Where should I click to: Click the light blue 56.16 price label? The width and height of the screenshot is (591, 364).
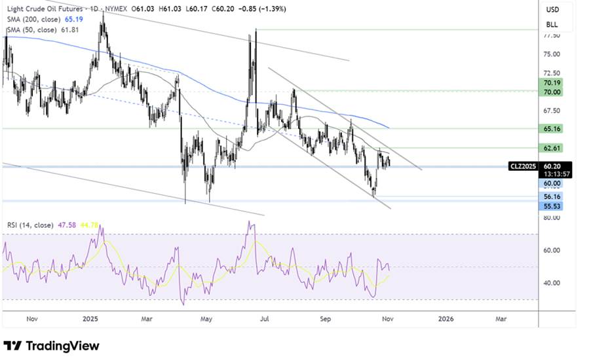coord(550,196)
